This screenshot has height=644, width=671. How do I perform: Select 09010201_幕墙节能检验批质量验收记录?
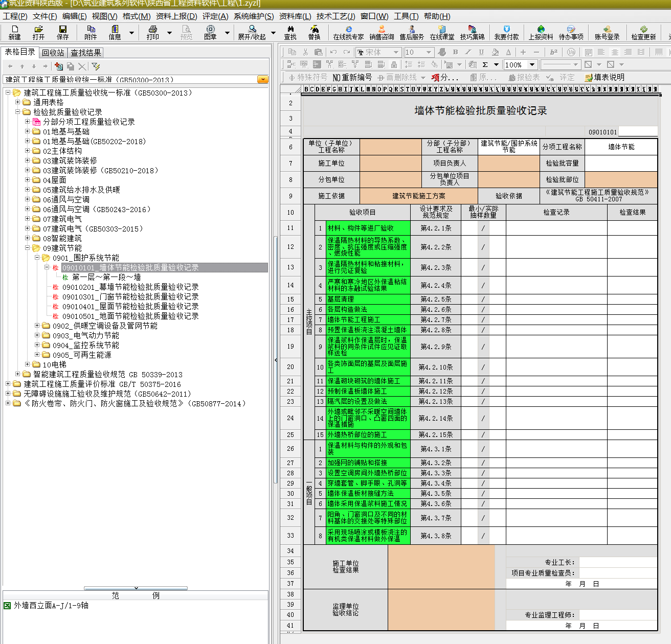click(x=130, y=287)
